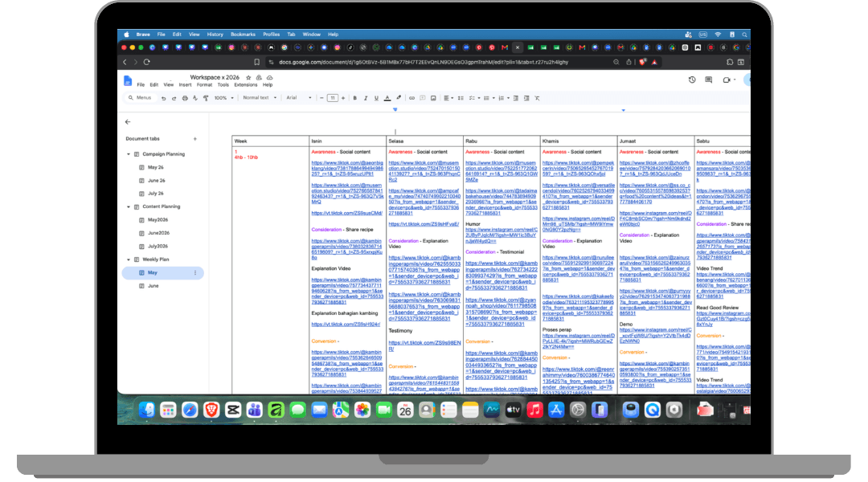Screen dimensions: 868x482
Task: Bookmark the page with bookmark icon
Action: click(x=257, y=62)
